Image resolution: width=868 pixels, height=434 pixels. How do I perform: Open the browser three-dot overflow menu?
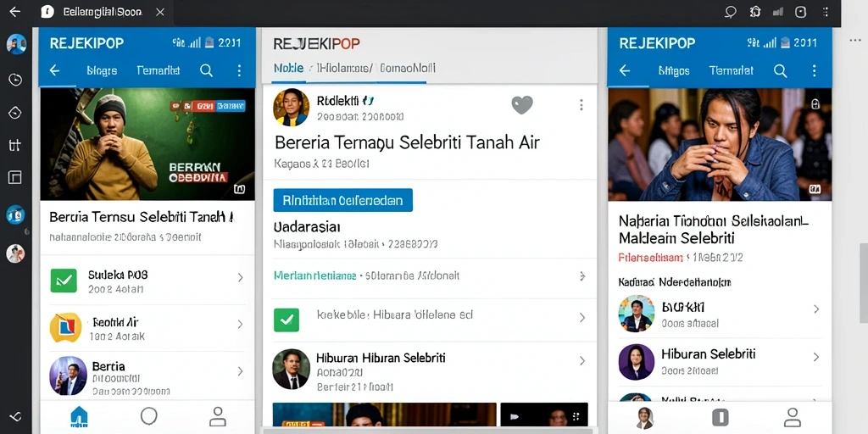point(826,12)
